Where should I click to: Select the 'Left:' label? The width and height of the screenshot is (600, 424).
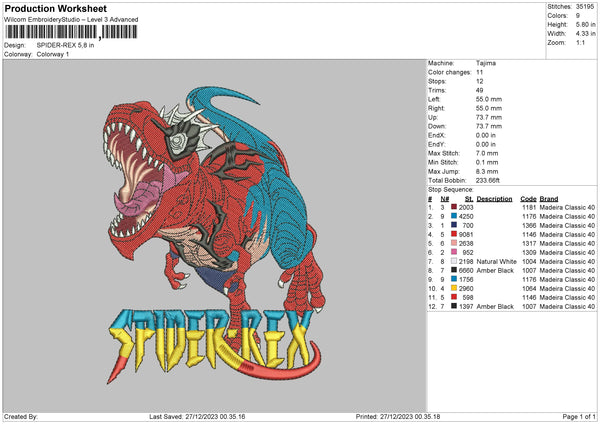point(434,99)
